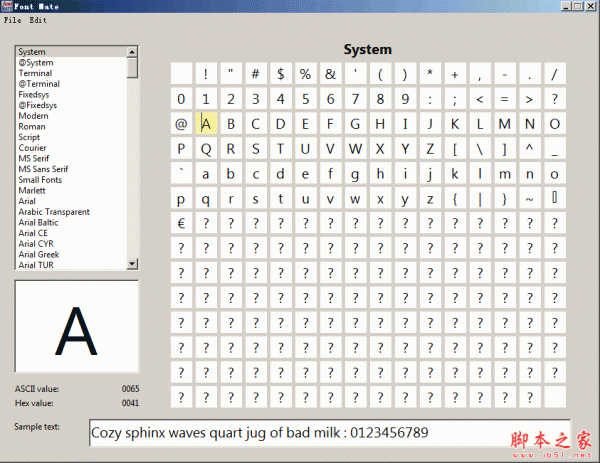Screen dimensions: 600x463
Task: Select the @ character cell
Action: [181, 124]
